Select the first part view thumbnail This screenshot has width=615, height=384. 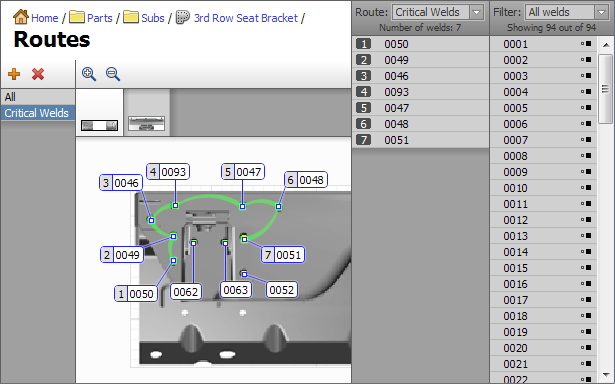(x=100, y=113)
